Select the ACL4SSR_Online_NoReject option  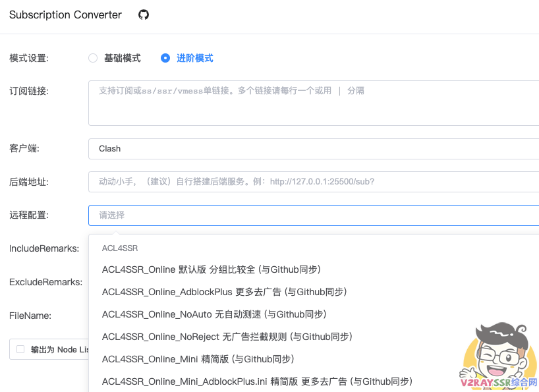[227, 336]
